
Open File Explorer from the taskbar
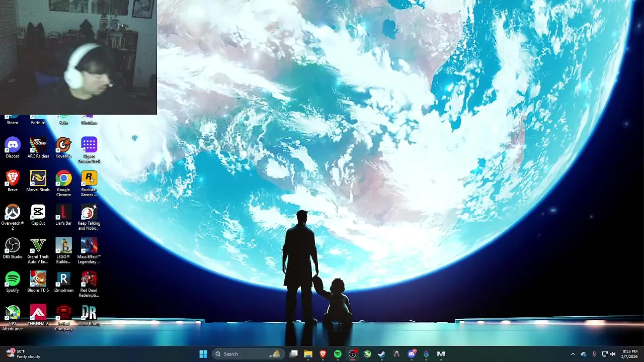coord(308,354)
